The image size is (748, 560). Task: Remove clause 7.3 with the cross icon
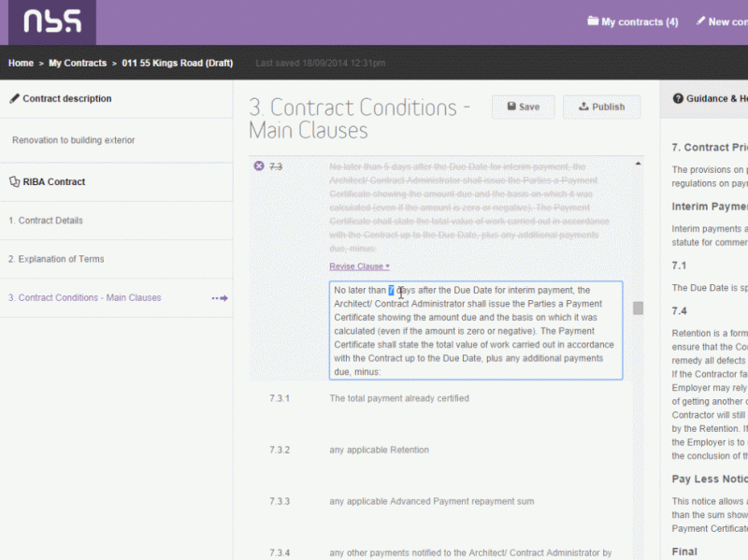click(259, 166)
